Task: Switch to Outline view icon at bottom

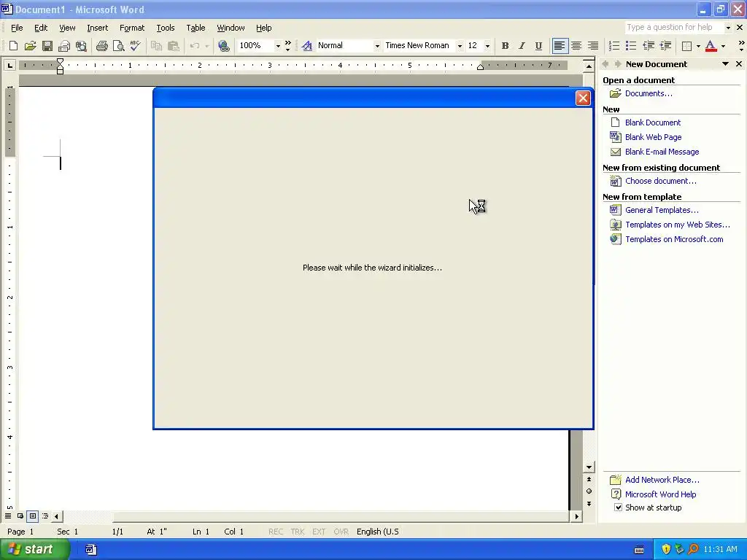Action: (45, 516)
